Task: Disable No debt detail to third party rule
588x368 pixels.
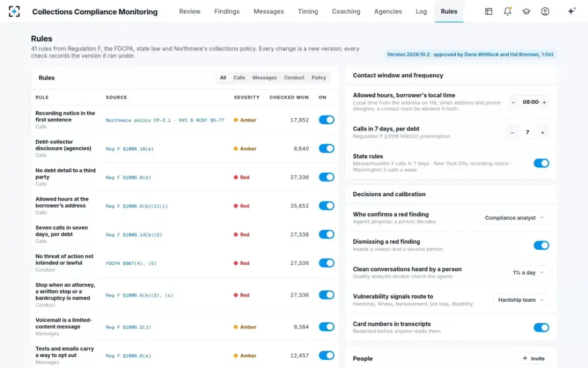Action: (326, 177)
